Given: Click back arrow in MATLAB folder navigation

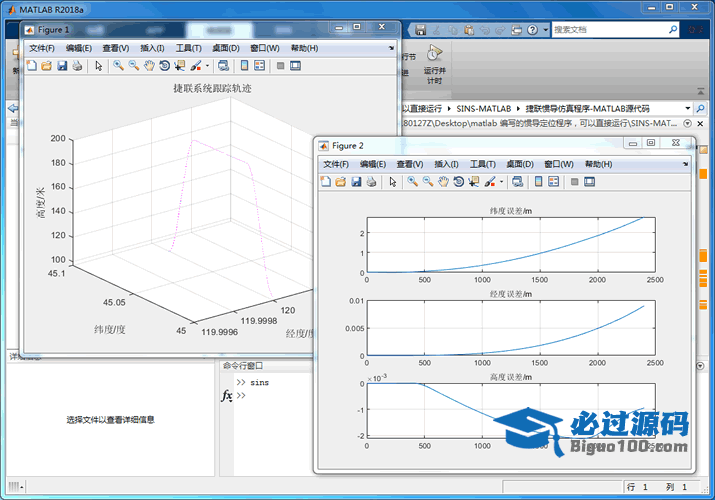Looking at the screenshot, I should pyautogui.click(x=13, y=108).
